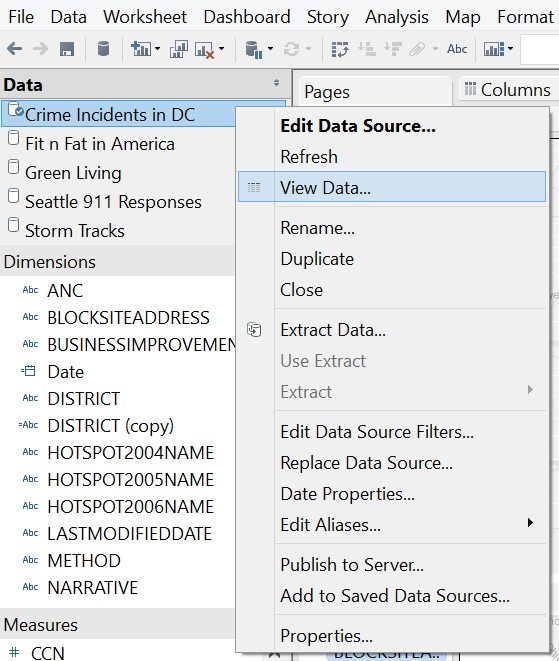Select the HOTSPOT2005NAME dimension
559x661 pixels.
pos(131,479)
